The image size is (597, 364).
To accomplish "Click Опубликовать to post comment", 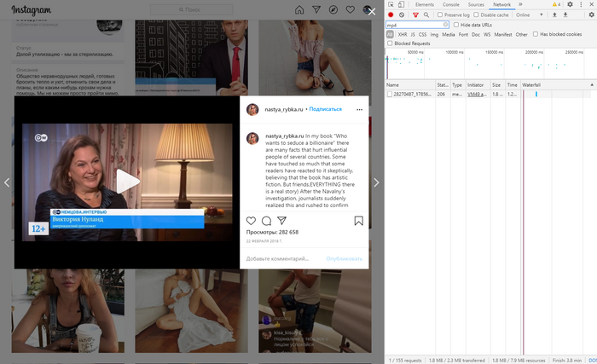I will pyautogui.click(x=345, y=259).
